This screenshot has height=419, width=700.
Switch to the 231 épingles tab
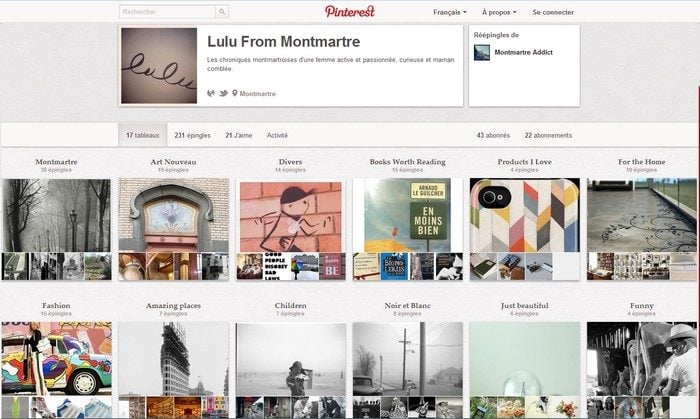point(192,135)
